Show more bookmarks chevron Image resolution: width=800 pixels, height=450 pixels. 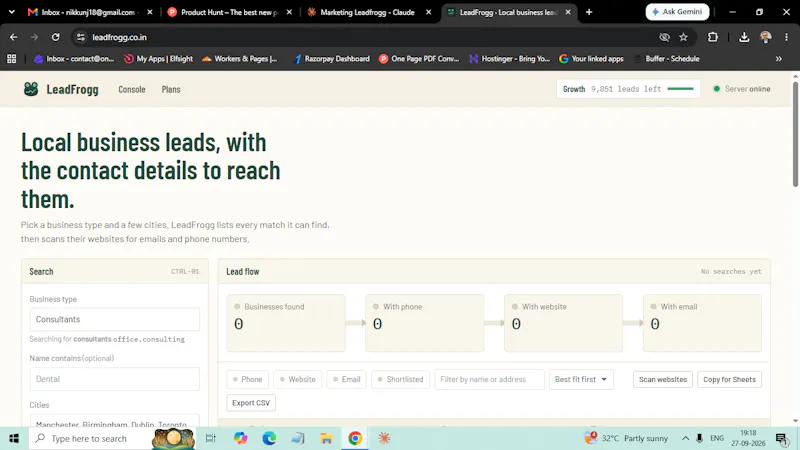click(779, 59)
